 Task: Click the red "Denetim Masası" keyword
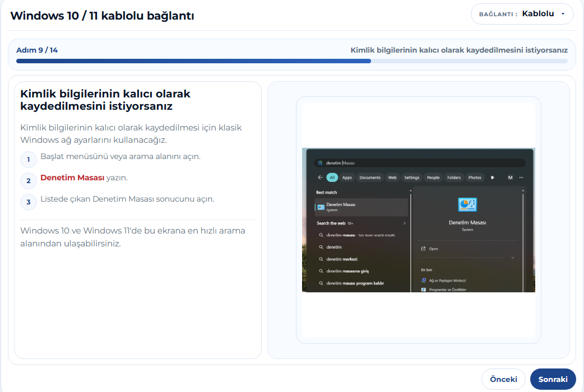(x=72, y=178)
